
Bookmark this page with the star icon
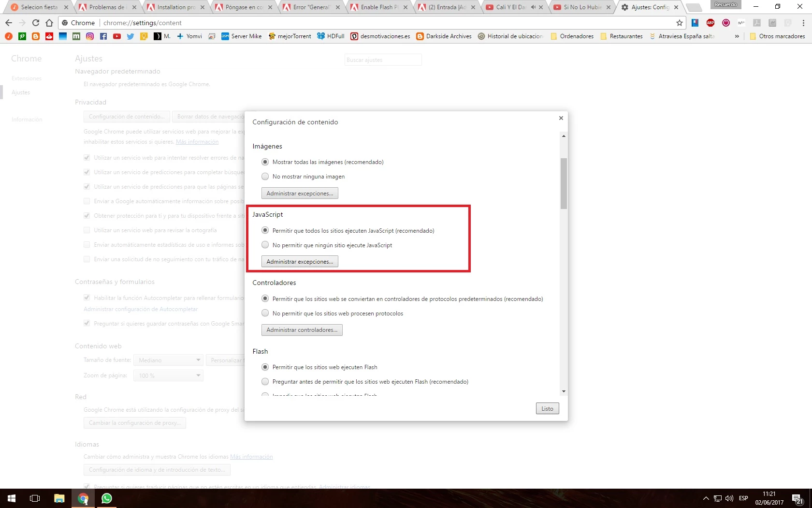[x=680, y=23]
